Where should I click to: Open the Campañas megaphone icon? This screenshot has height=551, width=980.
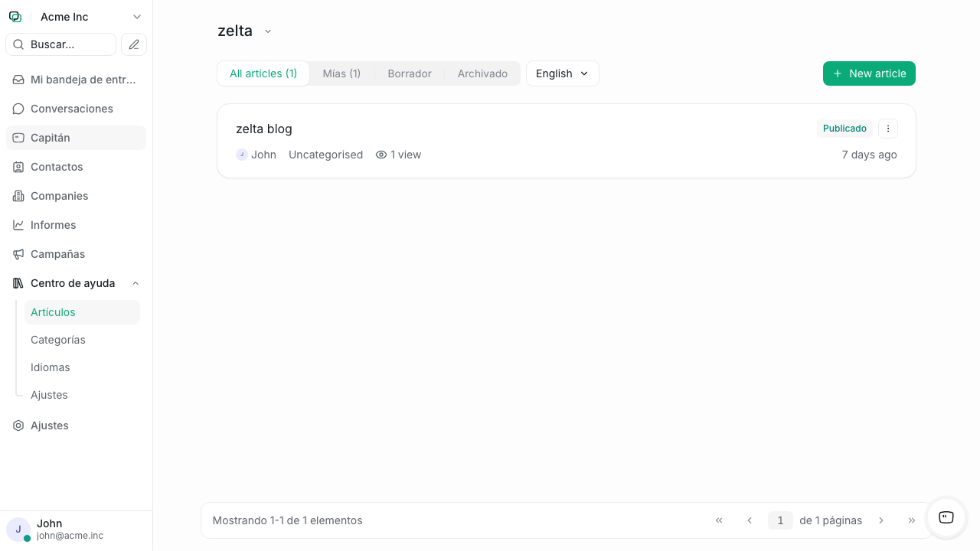click(18, 254)
